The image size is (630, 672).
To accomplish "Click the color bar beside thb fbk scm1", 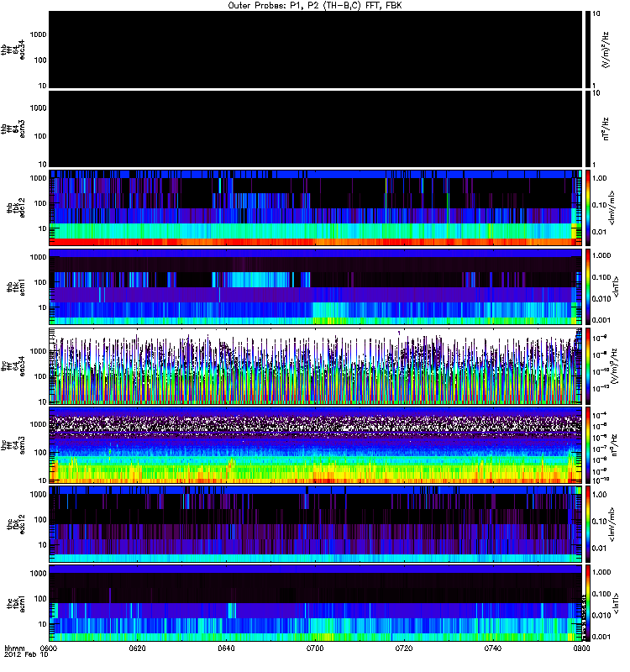I will 588,286.
